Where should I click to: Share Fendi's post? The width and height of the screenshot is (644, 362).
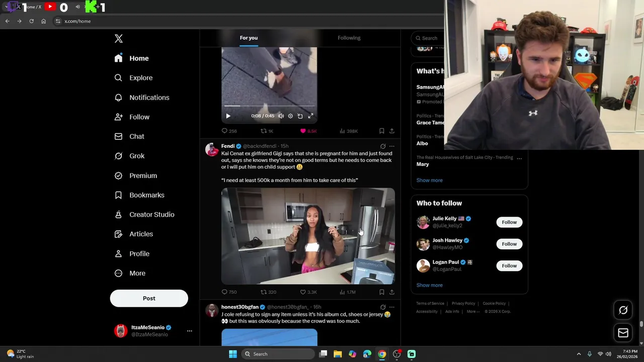tap(391, 292)
